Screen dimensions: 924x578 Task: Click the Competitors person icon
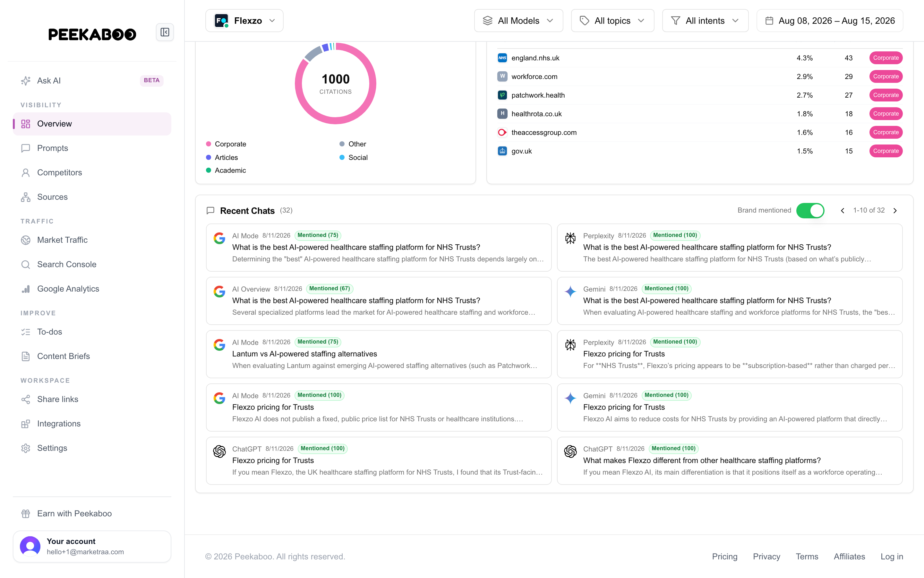[26, 172]
